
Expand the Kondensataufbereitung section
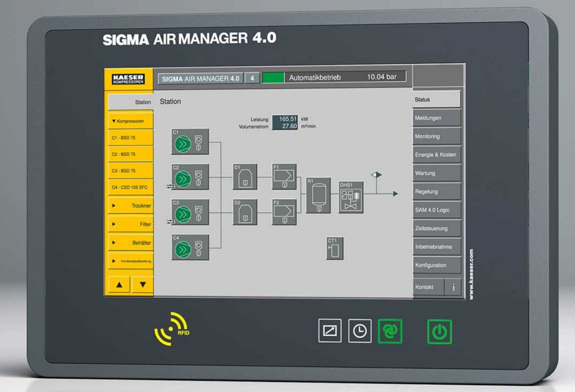pos(130,261)
